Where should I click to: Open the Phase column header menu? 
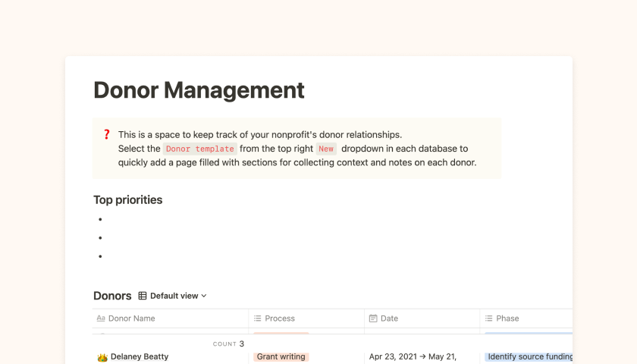tap(507, 318)
